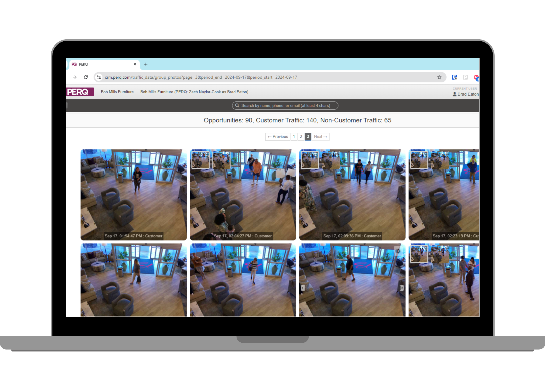The width and height of the screenshot is (545, 392).
Task: Select second small thumbnail on 02:23:19 PM photo
Action: pos(440,160)
